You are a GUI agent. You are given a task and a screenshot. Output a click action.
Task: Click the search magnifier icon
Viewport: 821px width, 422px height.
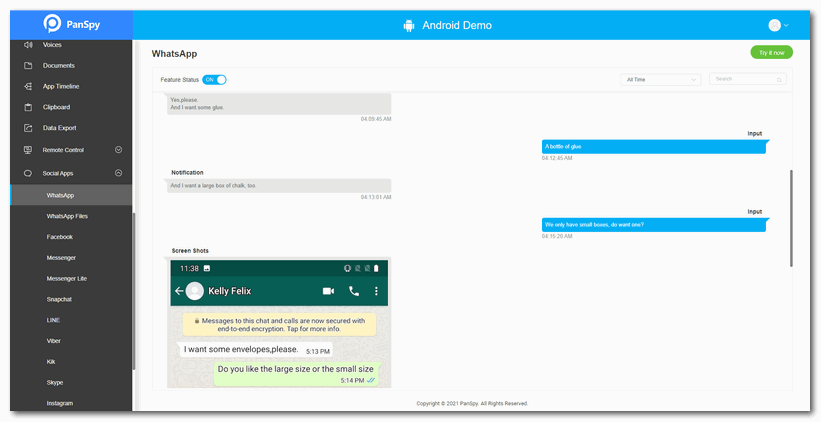click(779, 80)
